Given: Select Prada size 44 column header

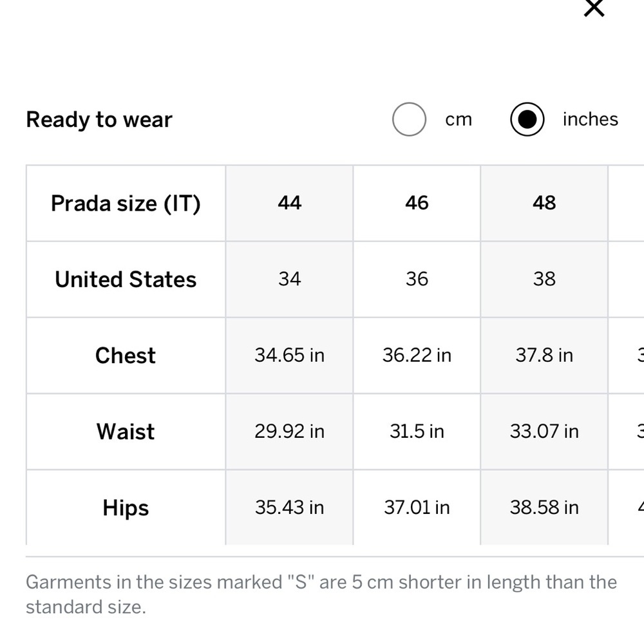Looking at the screenshot, I should coord(289,204).
